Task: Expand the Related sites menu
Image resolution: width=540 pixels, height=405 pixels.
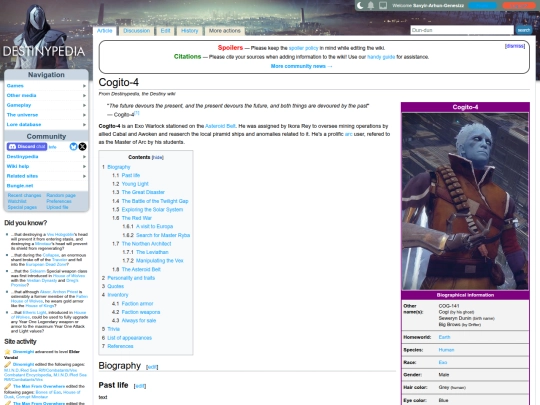Action: pos(46,176)
